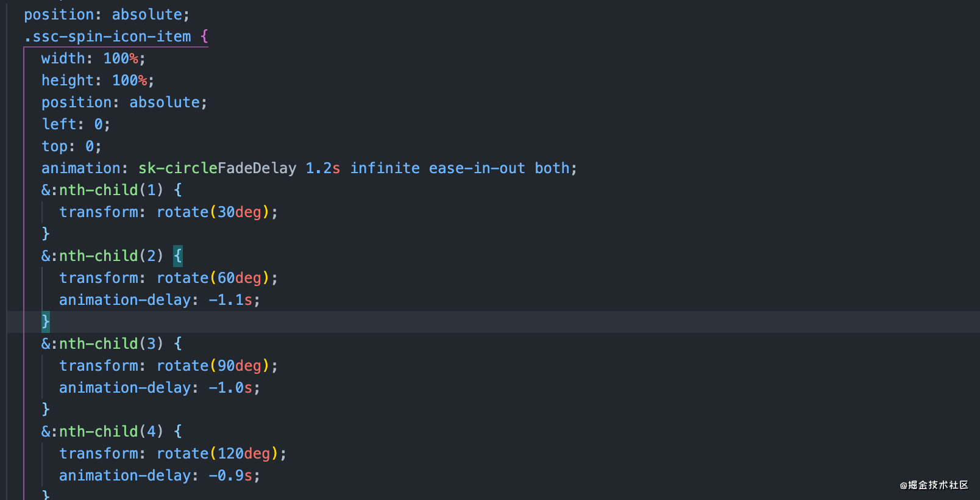980x500 pixels.
Task: Click the 'ease-in-out' timing keyword
Action: coord(477,168)
